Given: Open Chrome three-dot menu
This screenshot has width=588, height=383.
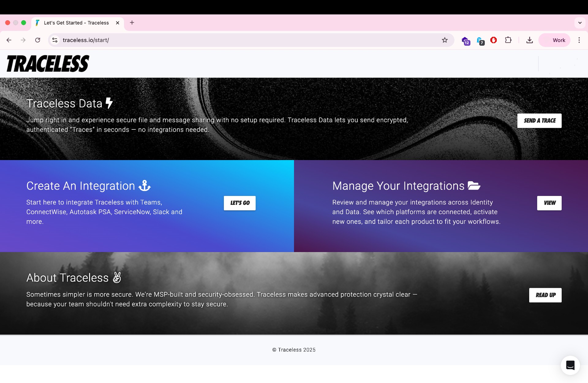Looking at the screenshot, I should (x=579, y=40).
